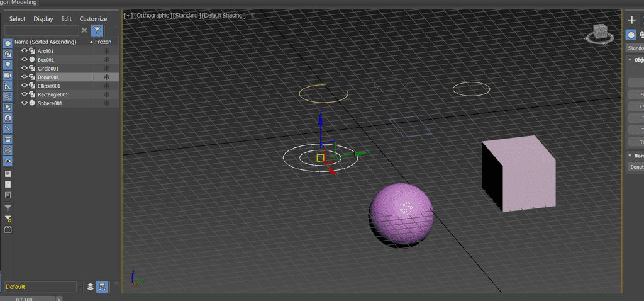Open the viewport [+] general menu
Image resolution: width=644 pixels, height=301 pixels.
click(x=128, y=16)
